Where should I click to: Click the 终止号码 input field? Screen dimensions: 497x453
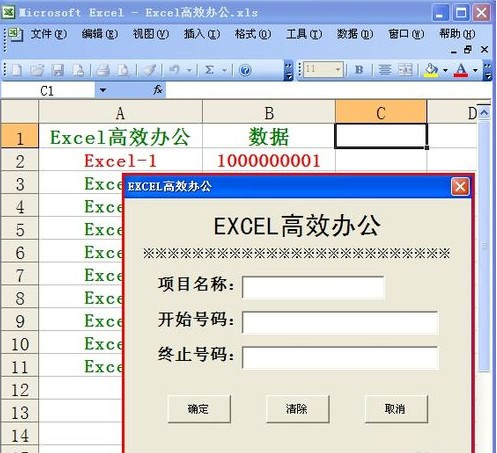(340, 357)
